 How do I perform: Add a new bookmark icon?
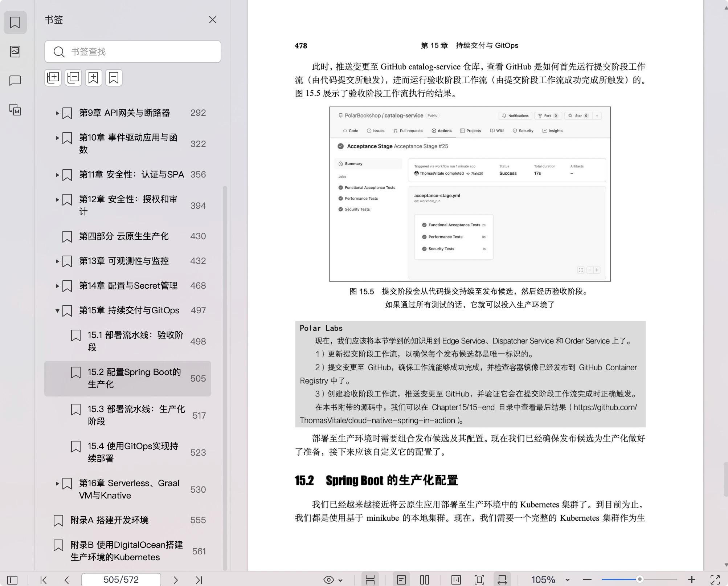click(94, 78)
